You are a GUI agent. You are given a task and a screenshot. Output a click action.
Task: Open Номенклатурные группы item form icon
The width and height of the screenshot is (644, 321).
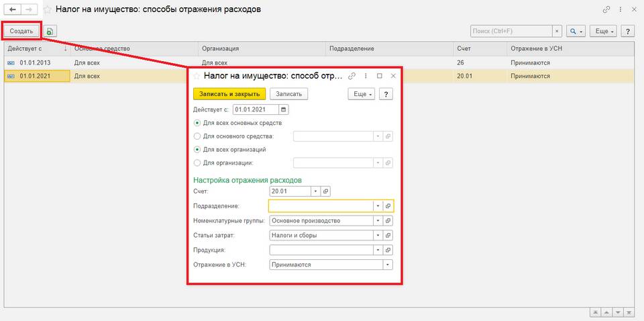point(388,221)
